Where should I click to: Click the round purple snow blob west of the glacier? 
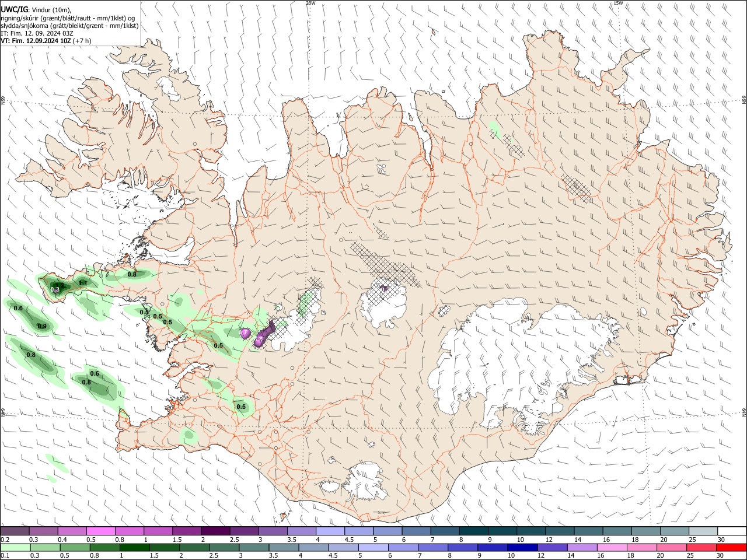(246, 333)
